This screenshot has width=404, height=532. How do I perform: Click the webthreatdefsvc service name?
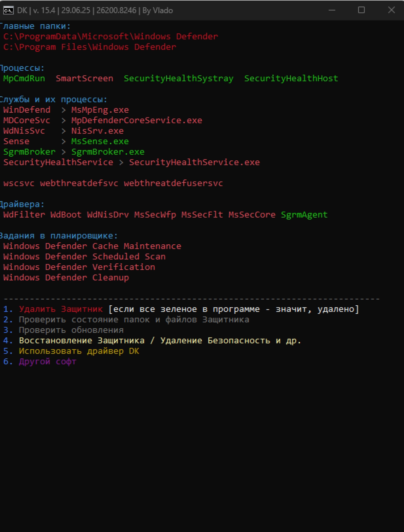coord(79,183)
